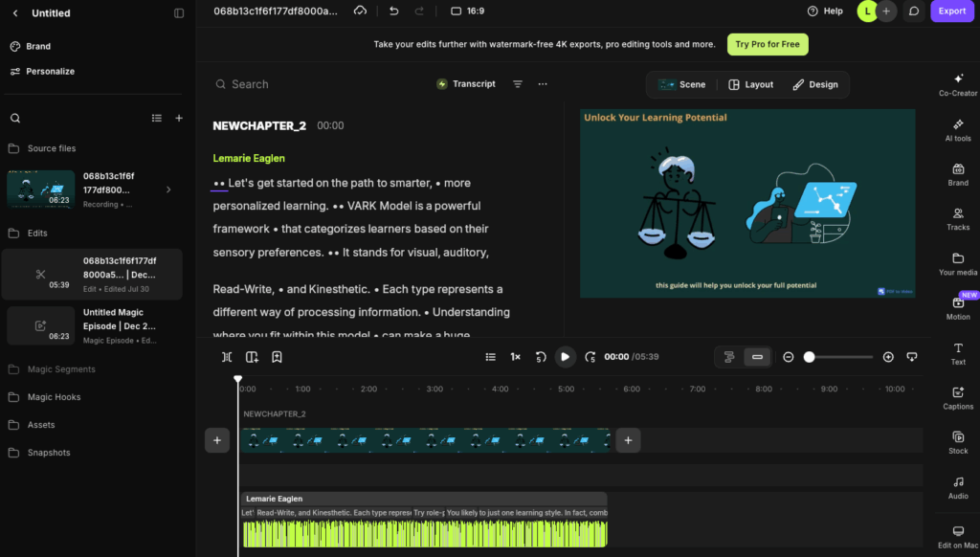Open the Text panel
The image size is (980, 557).
[x=958, y=354]
